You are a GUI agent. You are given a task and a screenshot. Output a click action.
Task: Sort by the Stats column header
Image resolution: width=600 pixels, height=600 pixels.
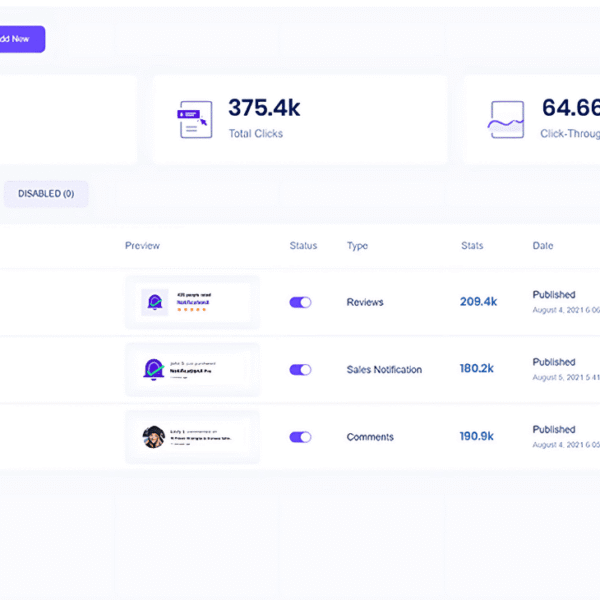(x=472, y=246)
